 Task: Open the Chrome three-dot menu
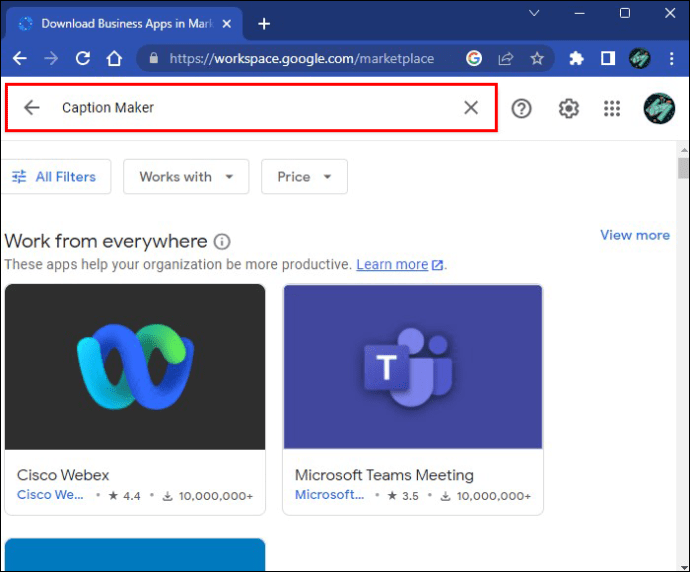coord(672,58)
